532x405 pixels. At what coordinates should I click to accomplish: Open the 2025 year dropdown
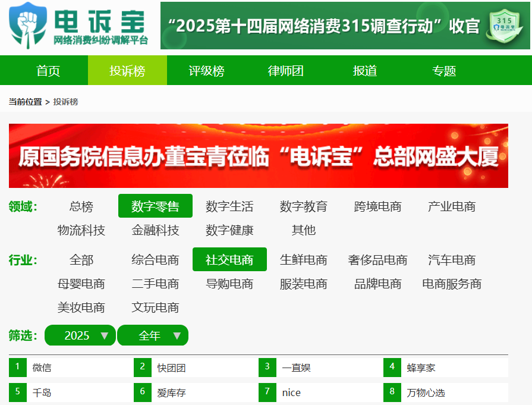80,335
